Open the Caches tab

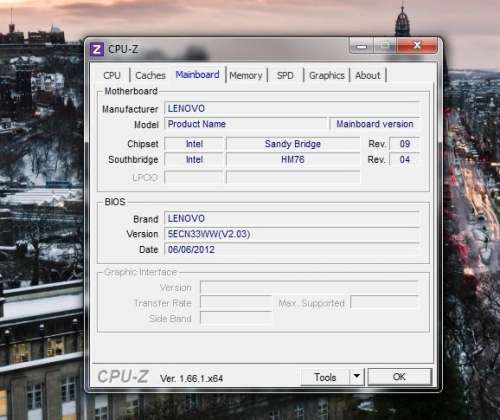click(150, 75)
